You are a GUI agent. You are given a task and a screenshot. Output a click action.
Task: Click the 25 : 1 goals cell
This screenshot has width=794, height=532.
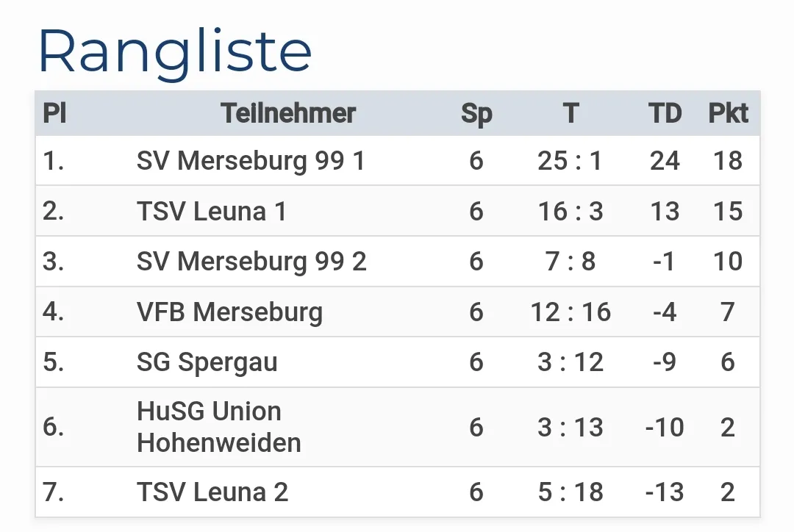570,161
